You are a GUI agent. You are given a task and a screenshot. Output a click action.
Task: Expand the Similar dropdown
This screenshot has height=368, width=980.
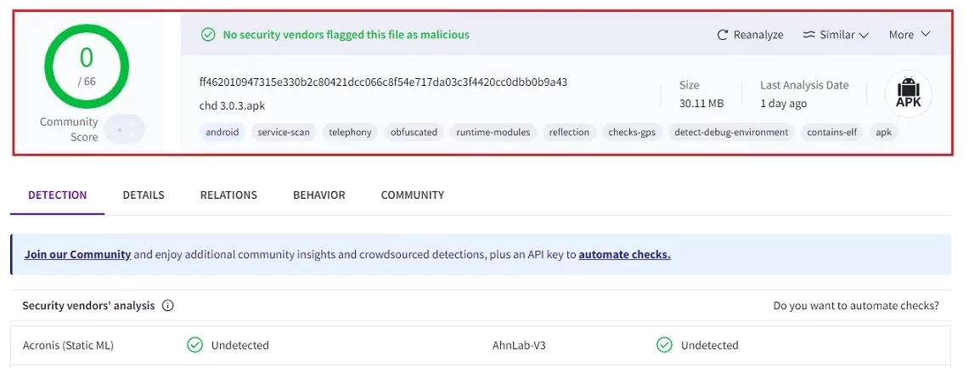836,35
